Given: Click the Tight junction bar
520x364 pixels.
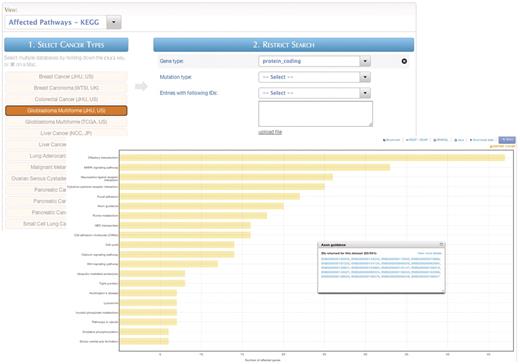Looking at the screenshot, I should tap(153, 284).
